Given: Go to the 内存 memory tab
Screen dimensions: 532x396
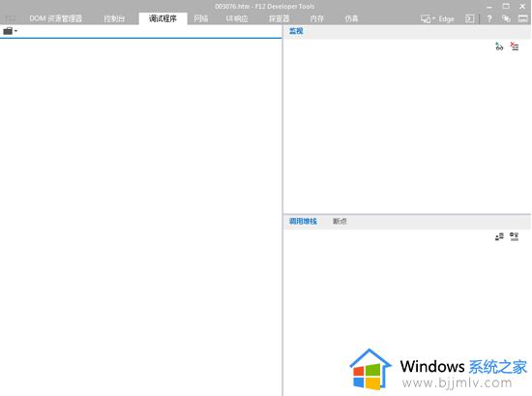Looking at the screenshot, I should point(316,18).
